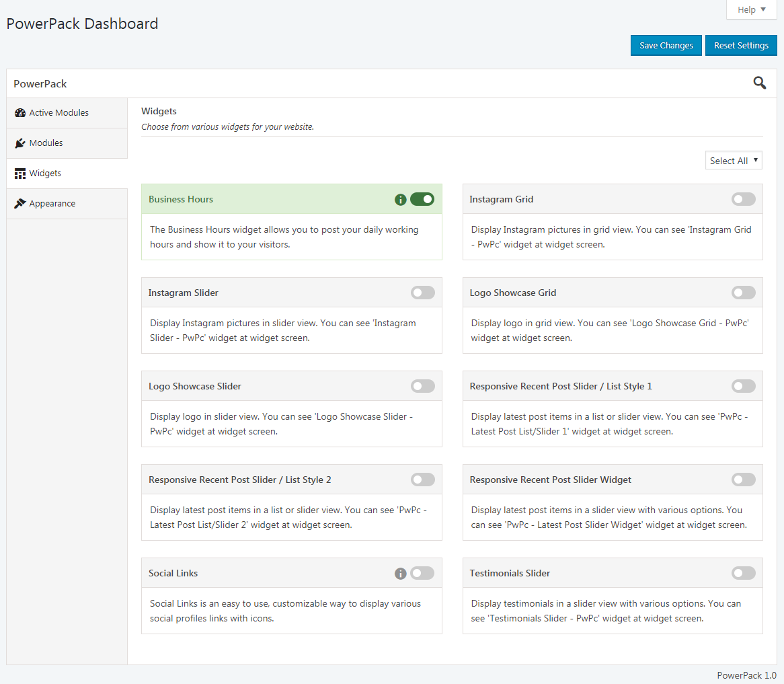This screenshot has width=784, height=684.
Task: Click the Active Modules dashboard icon
Action: (x=20, y=113)
